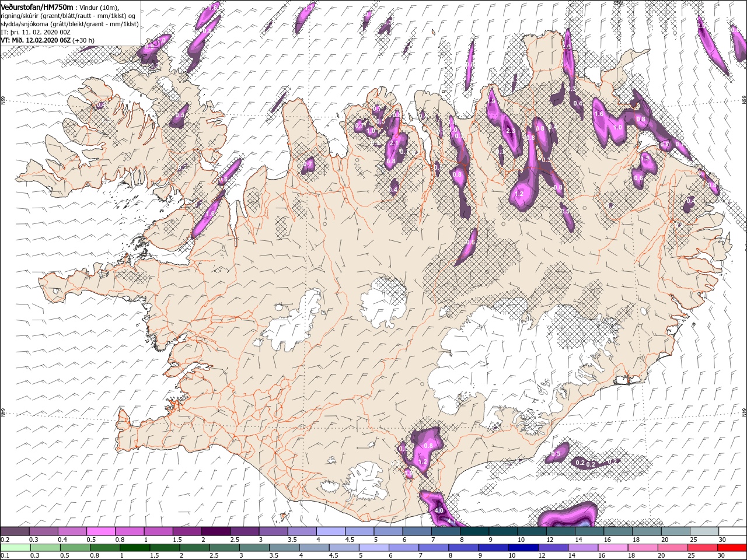The width and height of the screenshot is (747, 560).
Task: Click the '0.2' label in the upper legend
Action: click(5, 540)
